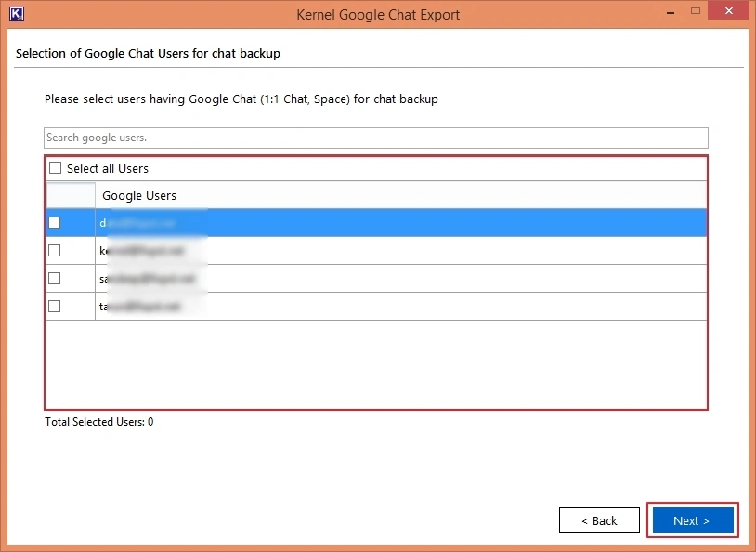Click the Next > button
This screenshot has width=756, height=552.
[692, 520]
